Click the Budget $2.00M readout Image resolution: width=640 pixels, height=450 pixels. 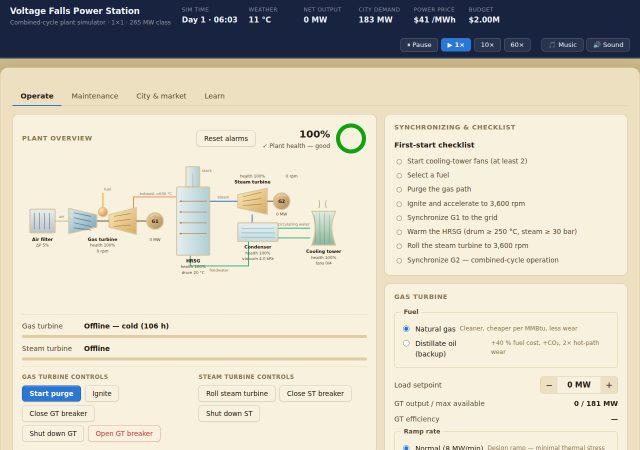point(484,16)
